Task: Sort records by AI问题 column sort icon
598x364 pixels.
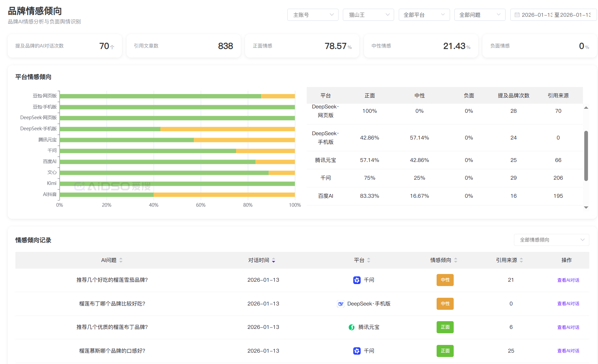Action: coord(121,260)
